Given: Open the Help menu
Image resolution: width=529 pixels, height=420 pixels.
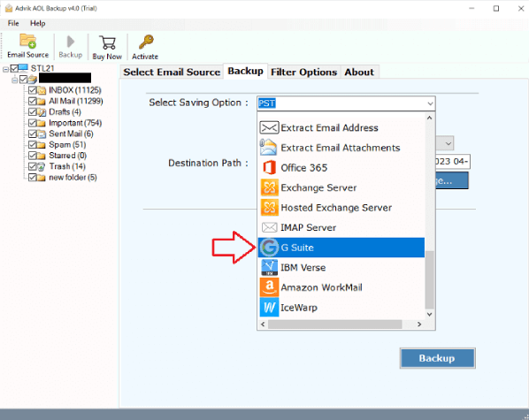Looking at the screenshot, I should [37, 23].
